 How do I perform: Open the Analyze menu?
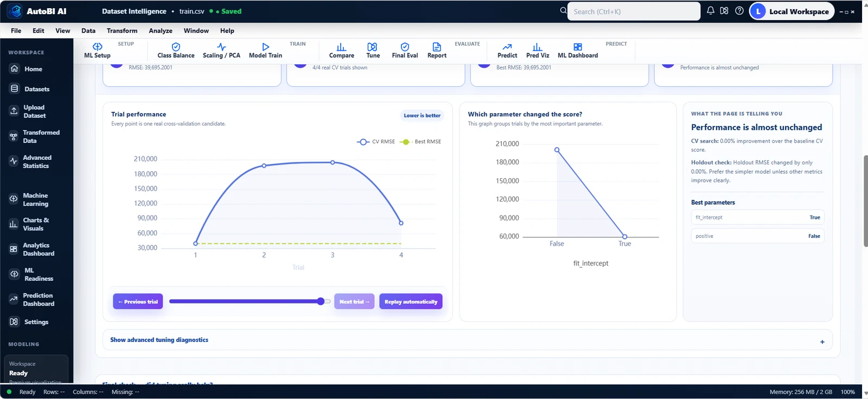(161, 30)
